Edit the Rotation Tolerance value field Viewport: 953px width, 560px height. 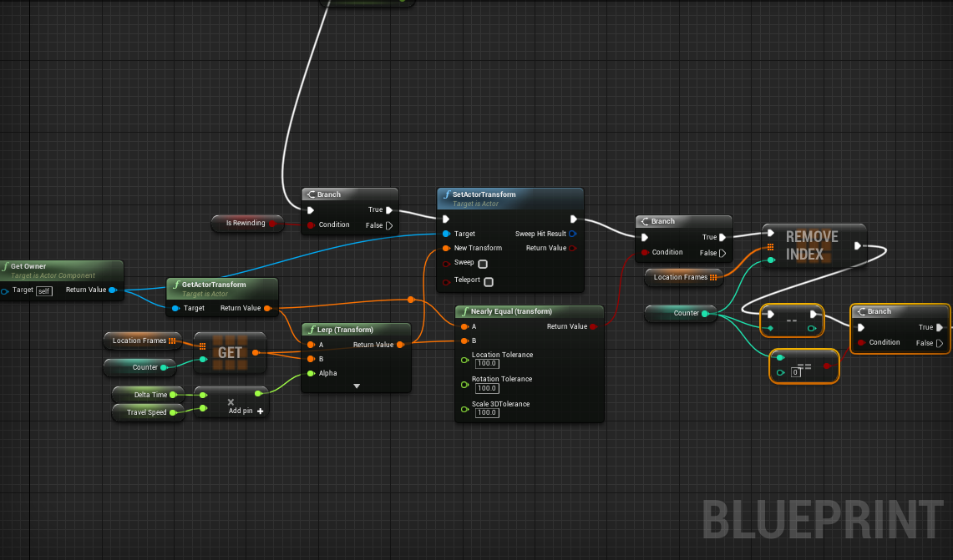(487, 388)
